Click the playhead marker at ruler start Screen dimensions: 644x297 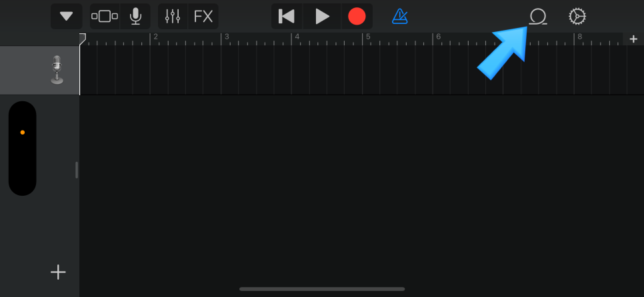83,38
